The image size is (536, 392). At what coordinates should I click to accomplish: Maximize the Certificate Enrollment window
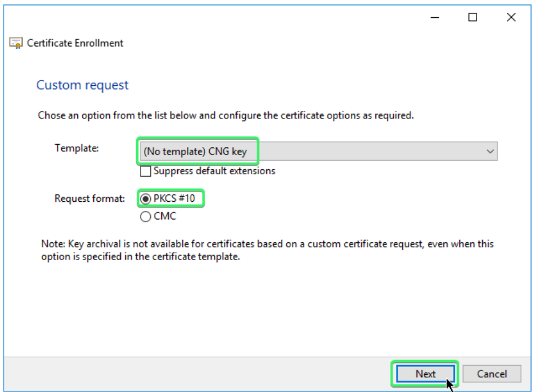pos(472,17)
